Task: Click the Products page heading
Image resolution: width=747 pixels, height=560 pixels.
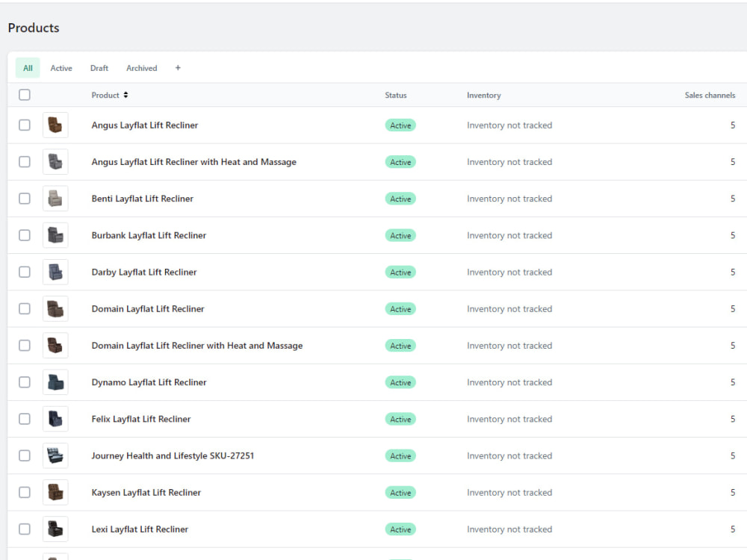Action: point(34,28)
